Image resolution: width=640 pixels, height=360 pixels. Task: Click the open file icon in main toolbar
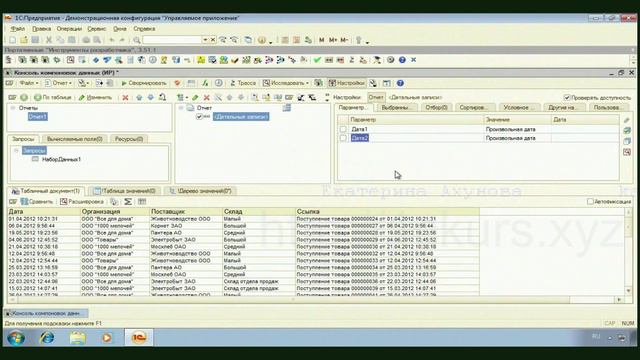click(24, 40)
